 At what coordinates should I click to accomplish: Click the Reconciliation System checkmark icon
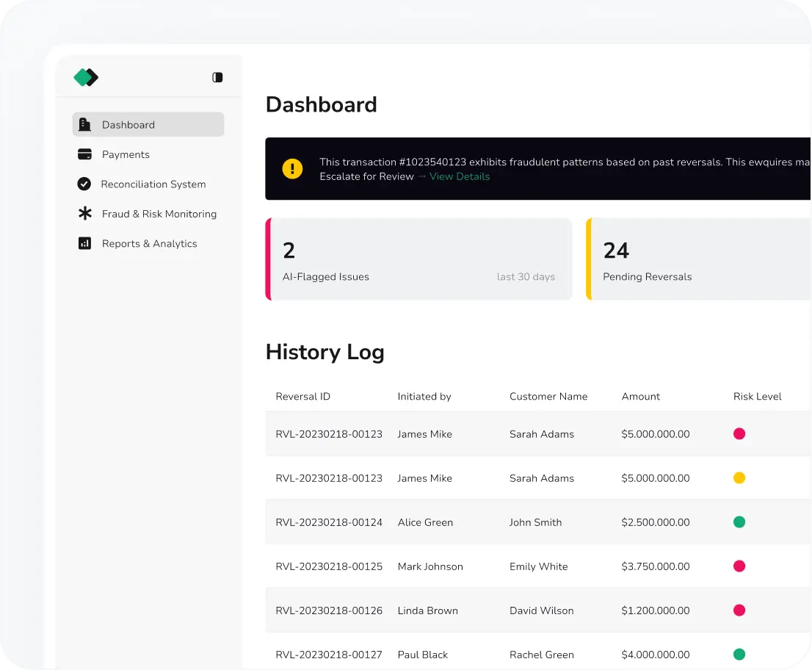(84, 184)
